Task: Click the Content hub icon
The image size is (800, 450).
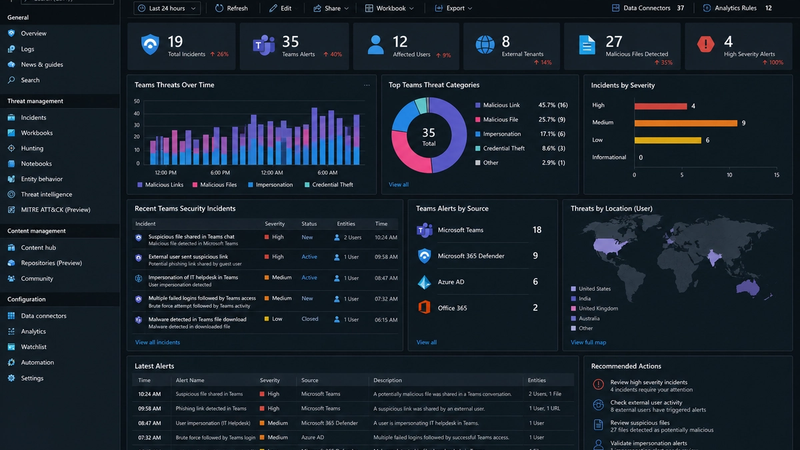Action: pos(11,247)
